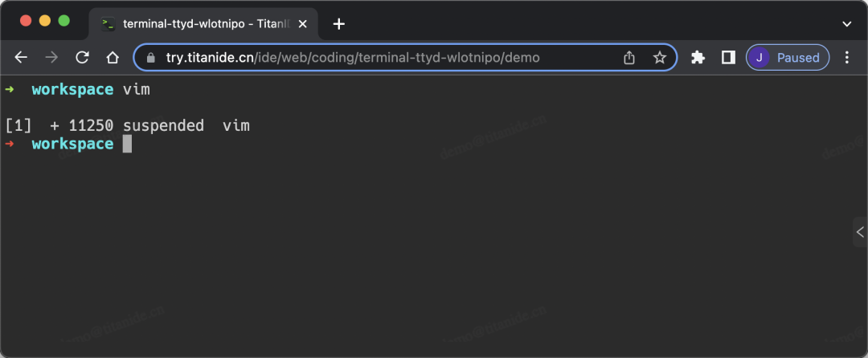Toggle the browser side panel
Viewport: 868px width, 358px height.
point(728,58)
